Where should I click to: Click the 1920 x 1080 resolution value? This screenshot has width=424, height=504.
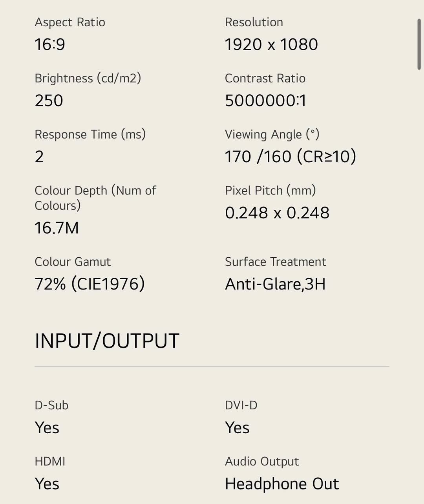tap(271, 44)
